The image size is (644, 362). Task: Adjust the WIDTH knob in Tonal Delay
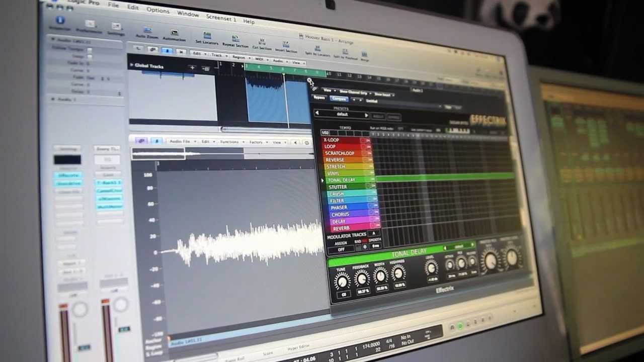(380, 275)
